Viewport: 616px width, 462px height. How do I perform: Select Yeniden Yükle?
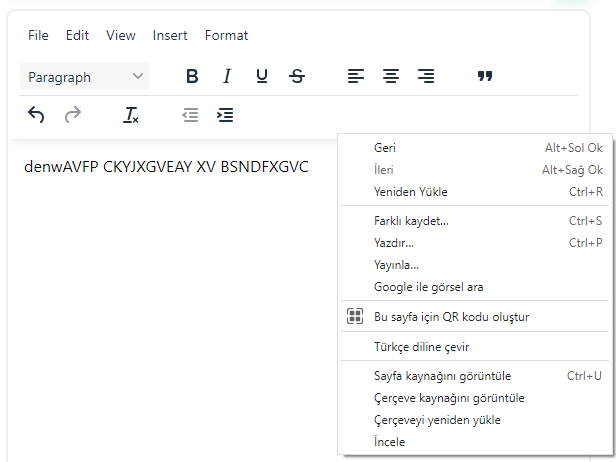[475, 192]
